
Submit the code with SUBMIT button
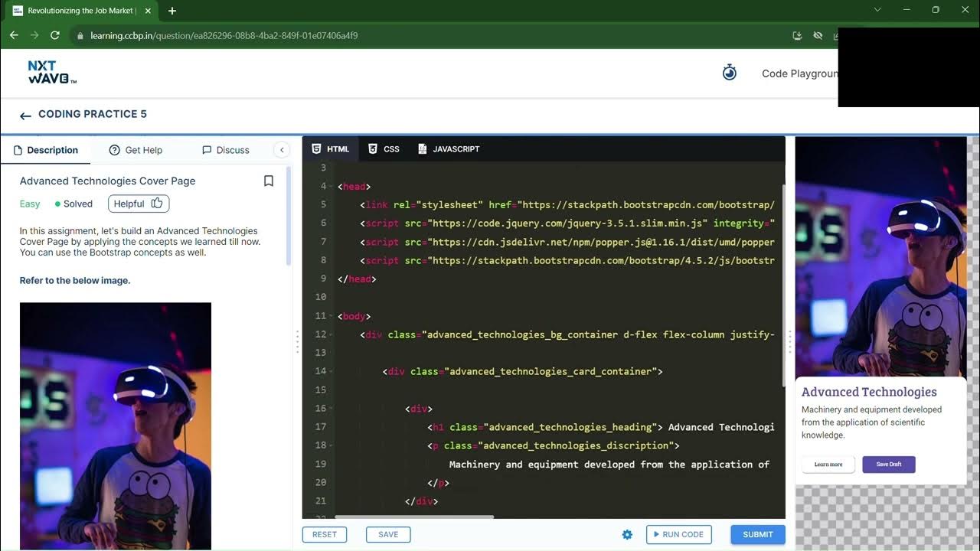click(x=758, y=534)
